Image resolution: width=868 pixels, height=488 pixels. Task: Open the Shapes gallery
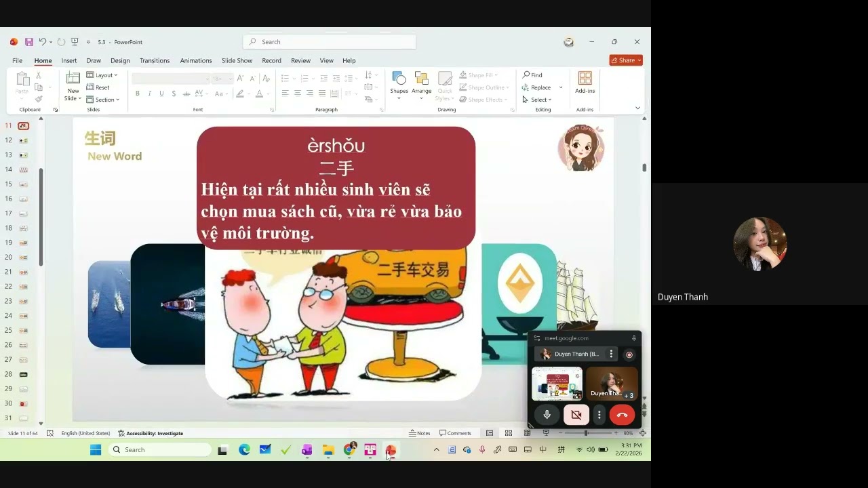(399, 85)
